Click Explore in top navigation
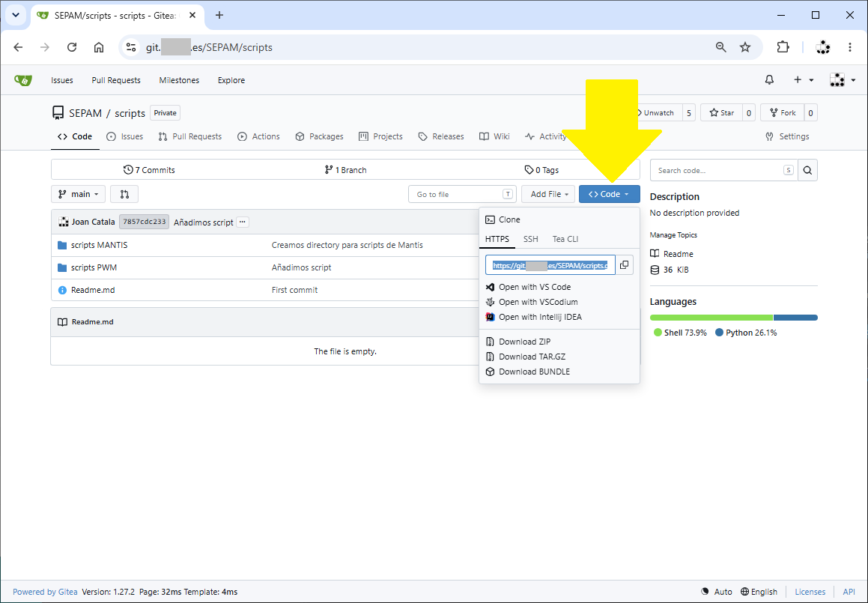Image resolution: width=868 pixels, height=603 pixels. (x=231, y=80)
